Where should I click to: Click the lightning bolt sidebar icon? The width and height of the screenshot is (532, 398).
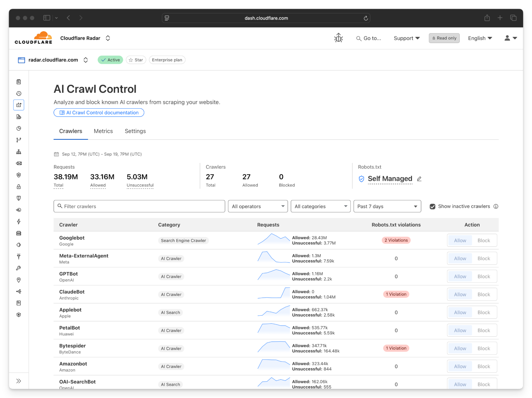tap(19, 221)
